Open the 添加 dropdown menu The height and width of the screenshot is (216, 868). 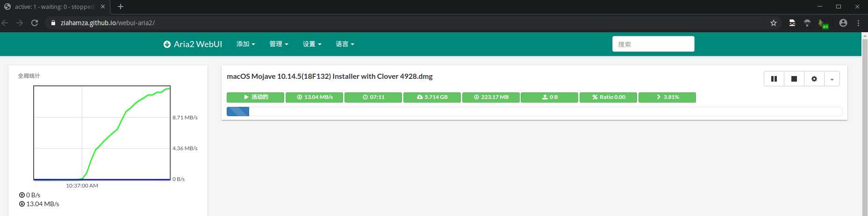(246, 44)
